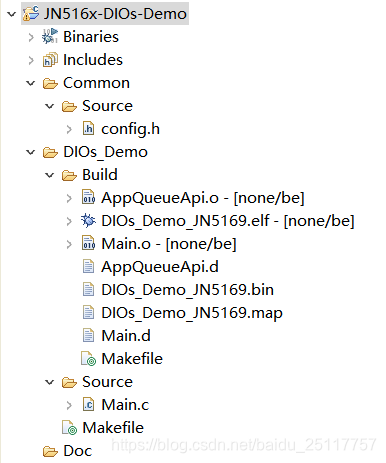Select the Includes label
Viewport: 386px width, 463px height.
pos(93,60)
